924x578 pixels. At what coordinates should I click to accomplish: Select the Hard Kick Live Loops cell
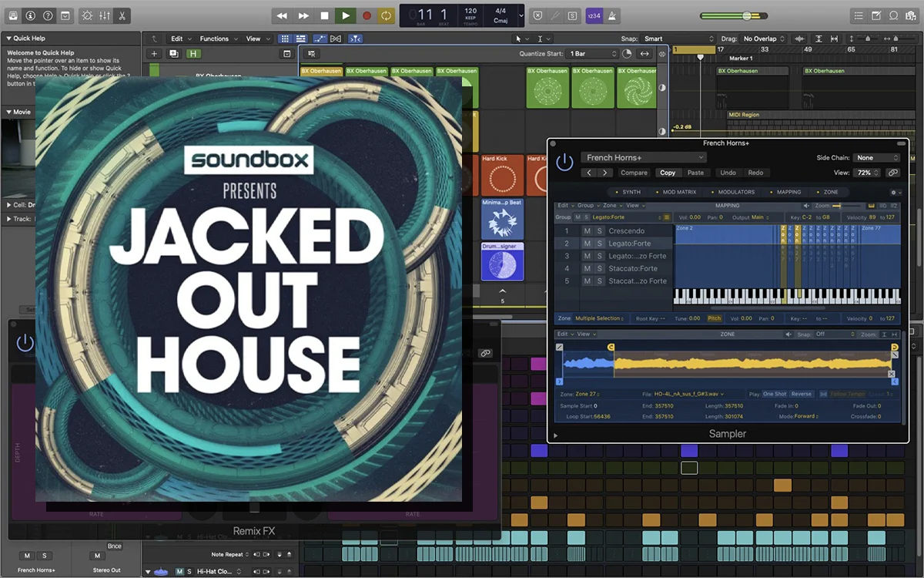(501, 175)
